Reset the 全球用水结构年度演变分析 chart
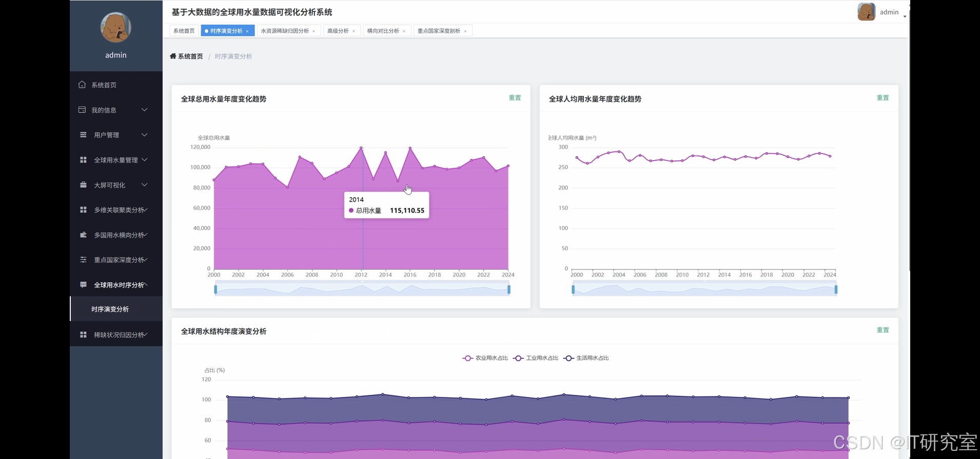Viewport: 980px width, 459px height. pyautogui.click(x=883, y=330)
